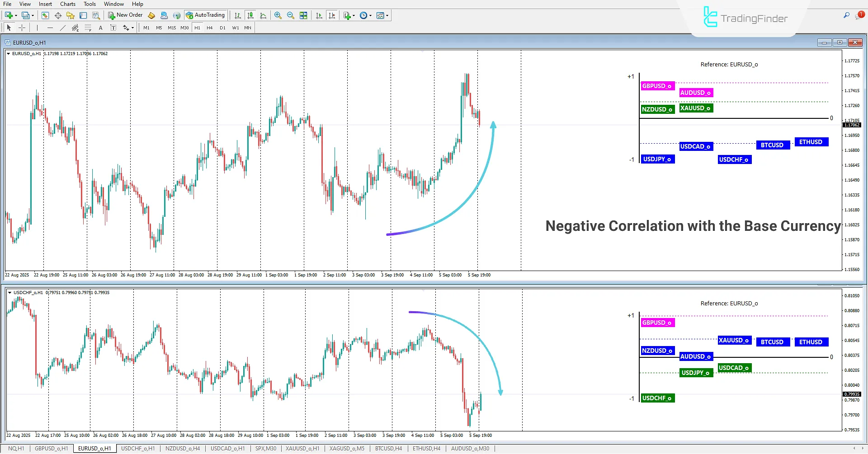Toggle the Bar chart mode
This screenshot has height=454, width=868.
click(x=238, y=15)
